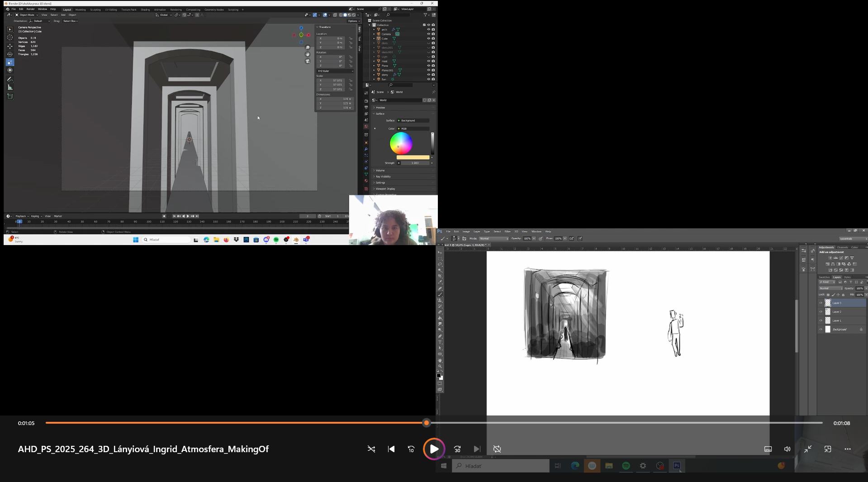Rewind video by 10 seconds
The width and height of the screenshot is (868, 482).
click(x=411, y=449)
